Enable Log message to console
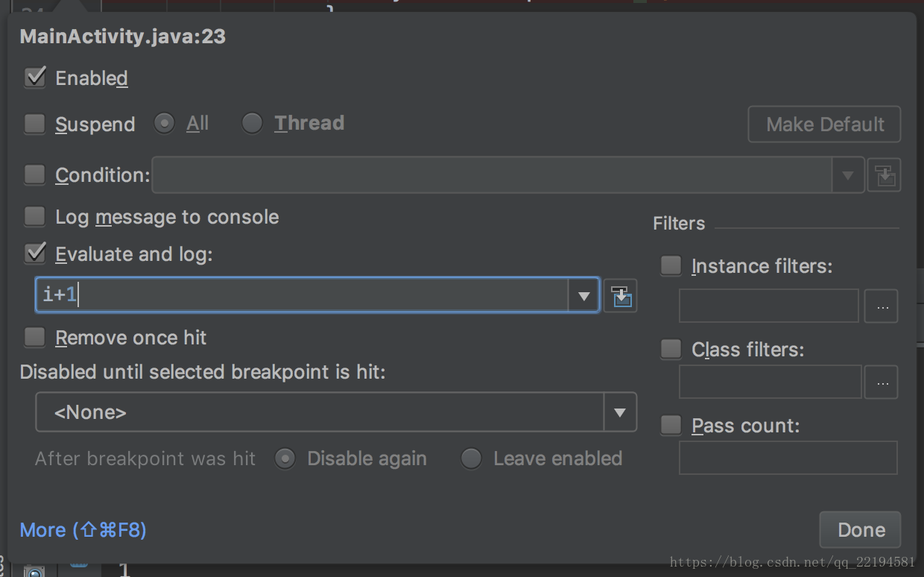This screenshot has height=577, width=924. 35,217
